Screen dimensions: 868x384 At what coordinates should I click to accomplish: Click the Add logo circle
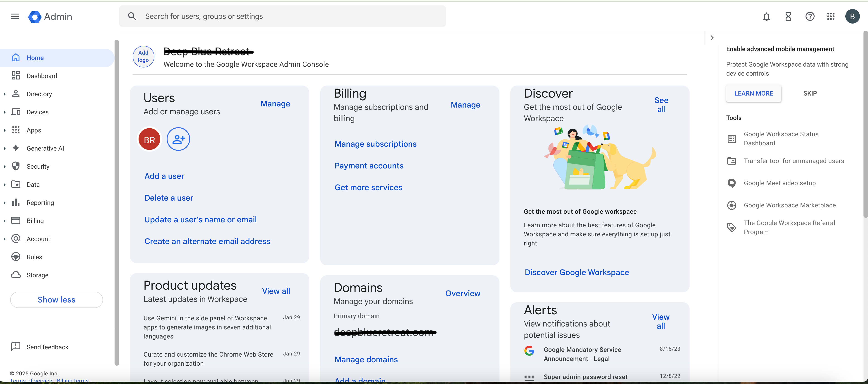[143, 57]
